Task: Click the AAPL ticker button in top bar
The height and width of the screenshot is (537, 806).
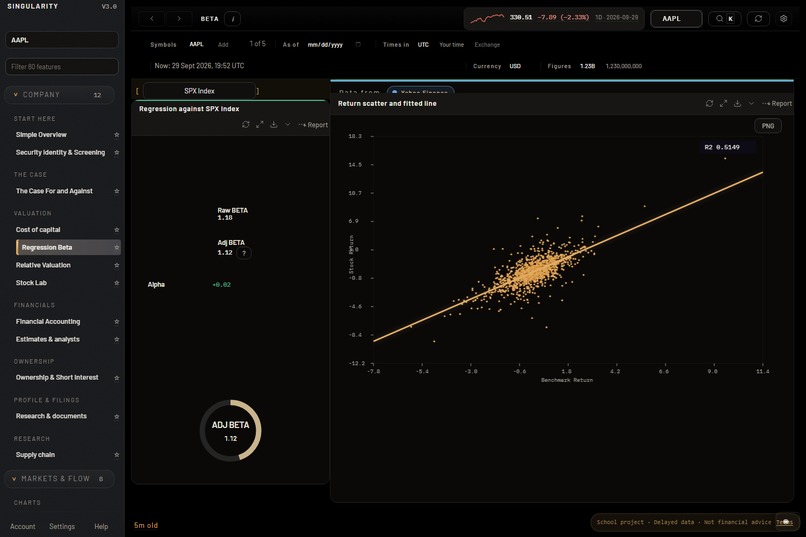Action: (676, 18)
